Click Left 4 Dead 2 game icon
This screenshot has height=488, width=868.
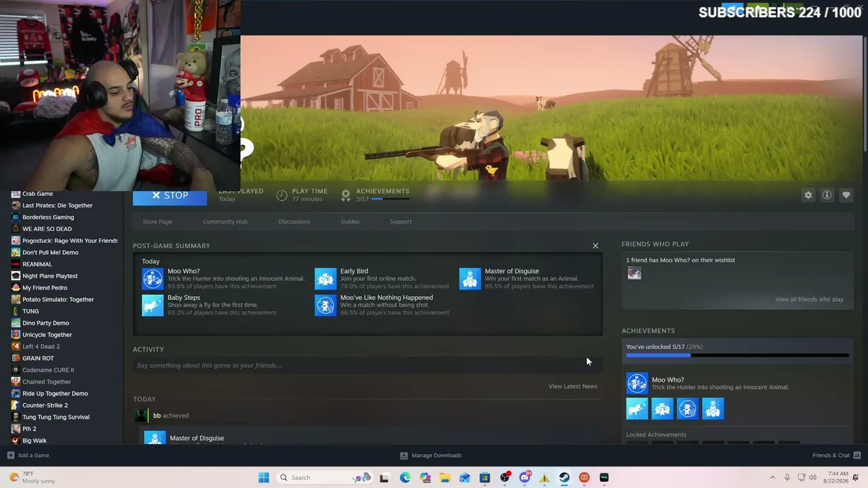click(x=16, y=346)
